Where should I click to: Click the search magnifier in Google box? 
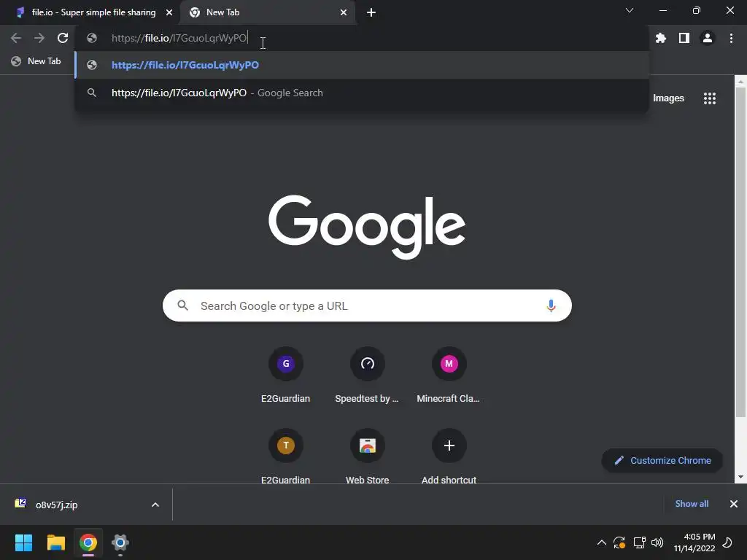pyautogui.click(x=183, y=306)
